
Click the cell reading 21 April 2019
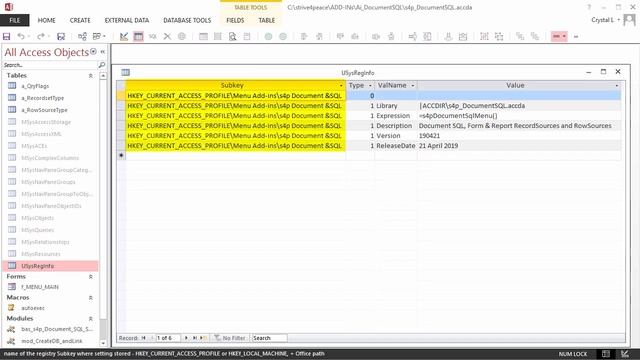pyautogui.click(x=519, y=146)
